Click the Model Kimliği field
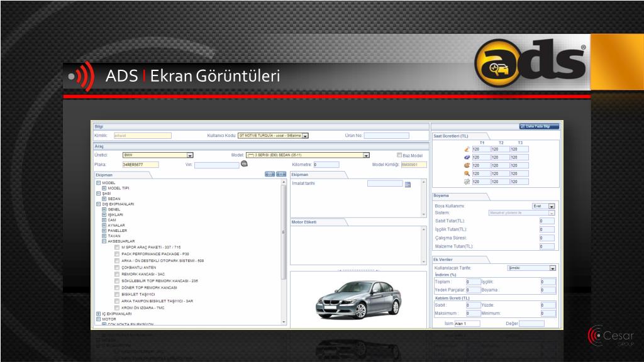 [414, 165]
